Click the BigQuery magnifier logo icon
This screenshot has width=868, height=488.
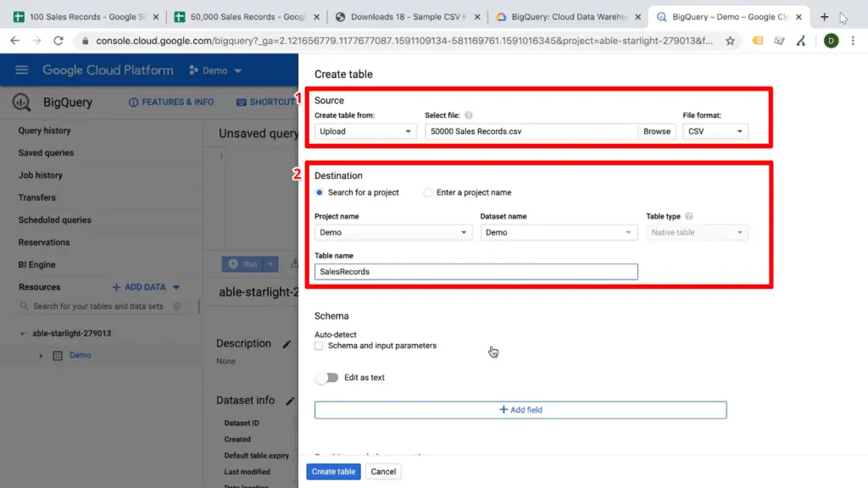(20, 102)
